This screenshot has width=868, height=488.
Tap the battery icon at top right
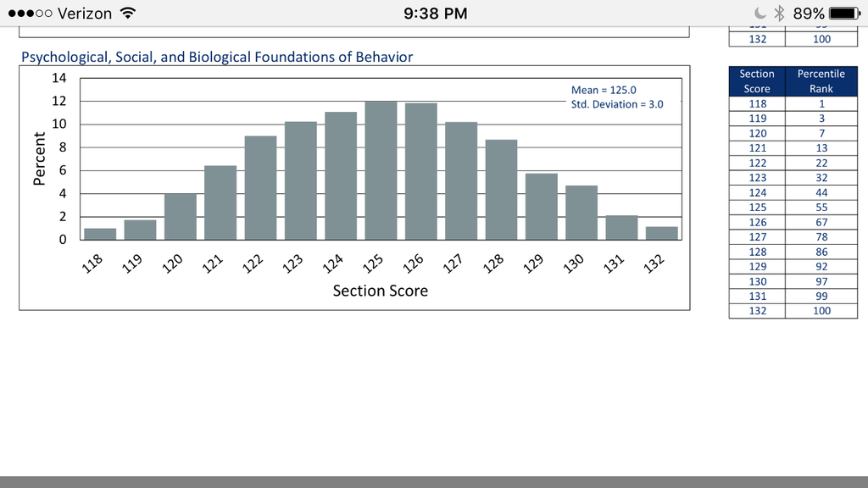(x=844, y=14)
